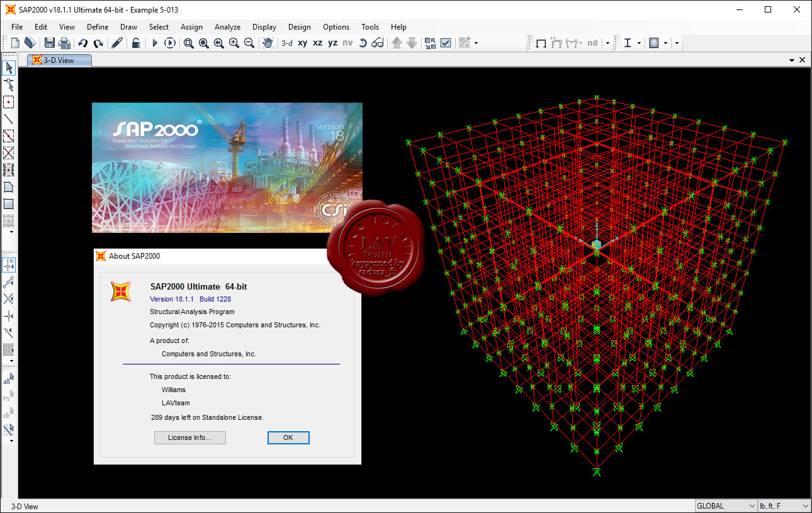
Task: Move up in list with up arrow
Action: point(397,43)
